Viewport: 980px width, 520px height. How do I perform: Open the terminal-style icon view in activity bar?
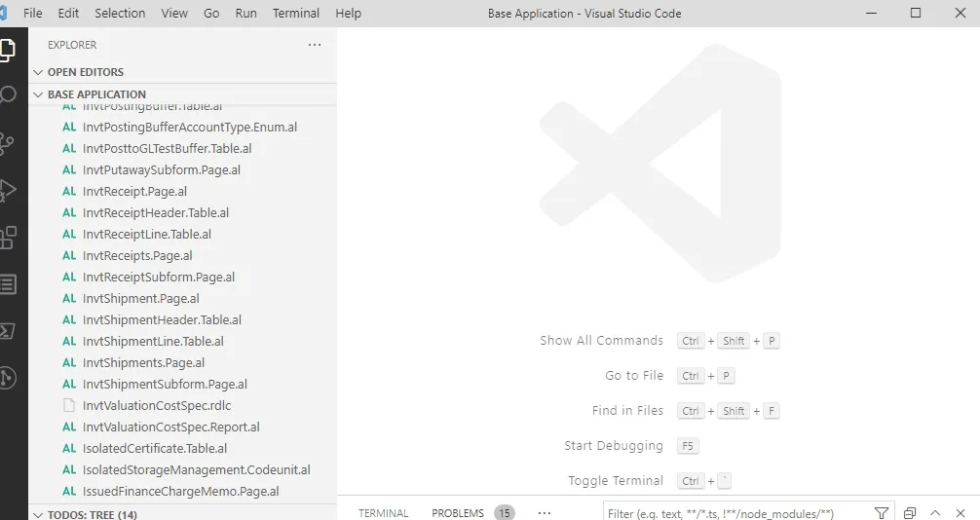6,331
